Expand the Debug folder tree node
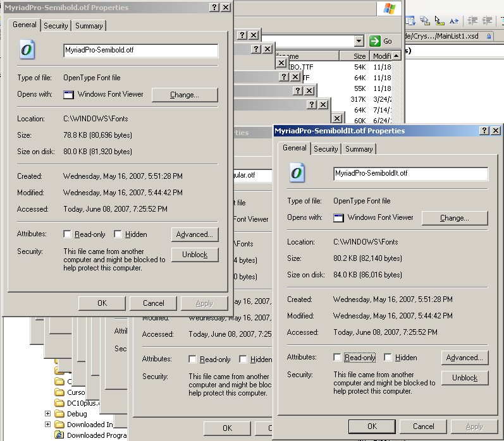Viewport: 504px width, 441px height. click(x=47, y=414)
